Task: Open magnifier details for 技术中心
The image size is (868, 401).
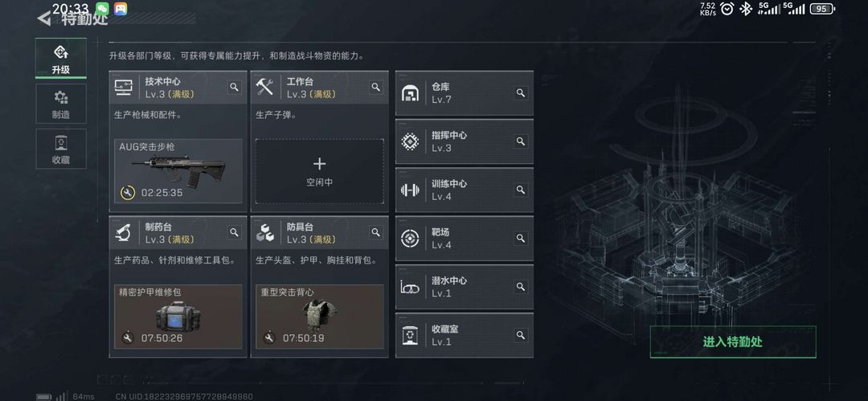Action: click(x=234, y=87)
